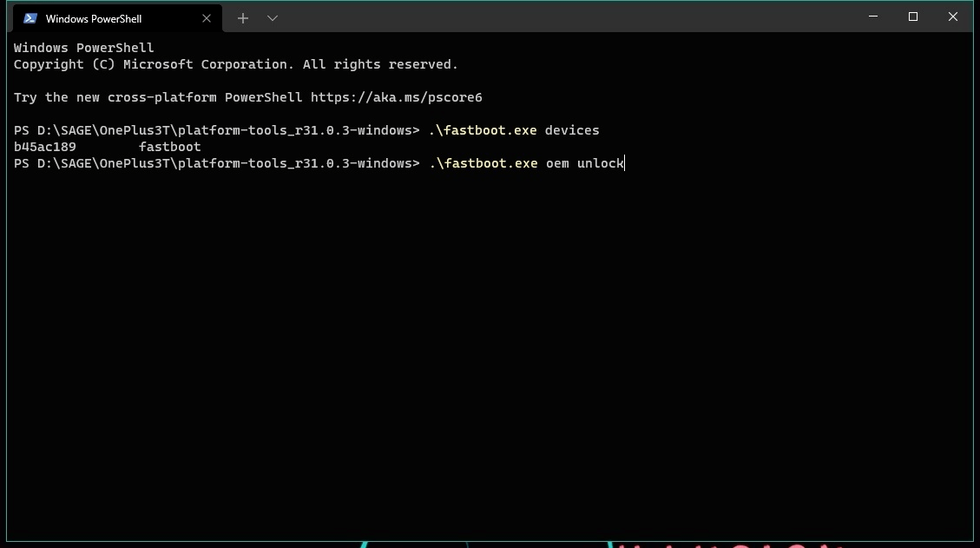This screenshot has height=548, width=980.
Task: Close the Windows PowerShell tab
Action: tap(207, 19)
